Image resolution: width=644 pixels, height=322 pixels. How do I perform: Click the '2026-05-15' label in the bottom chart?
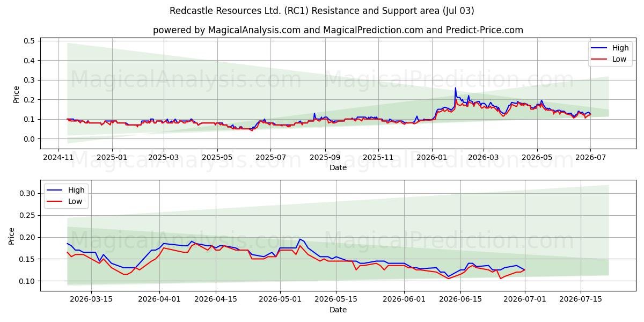pyautogui.click(x=336, y=300)
